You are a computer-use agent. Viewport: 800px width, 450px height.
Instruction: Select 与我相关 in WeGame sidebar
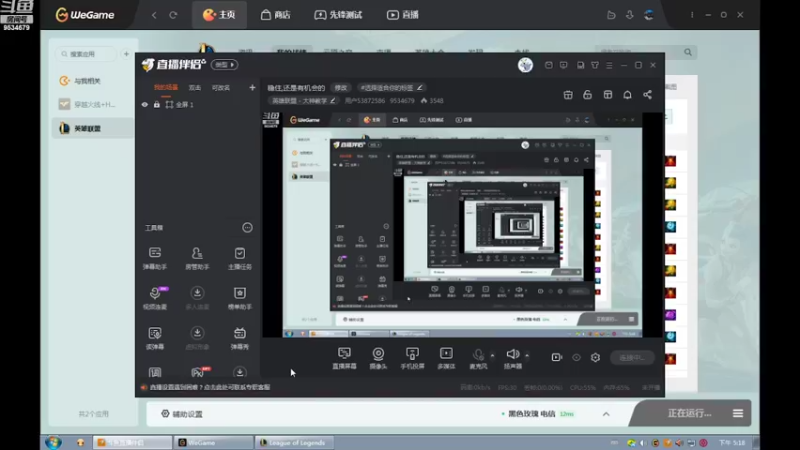tap(92, 81)
